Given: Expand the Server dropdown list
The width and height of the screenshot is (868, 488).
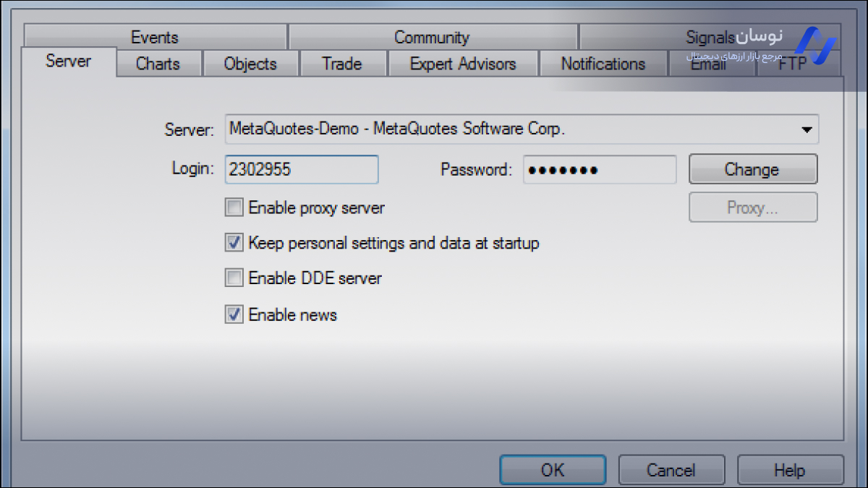Looking at the screenshot, I should [x=806, y=130].
